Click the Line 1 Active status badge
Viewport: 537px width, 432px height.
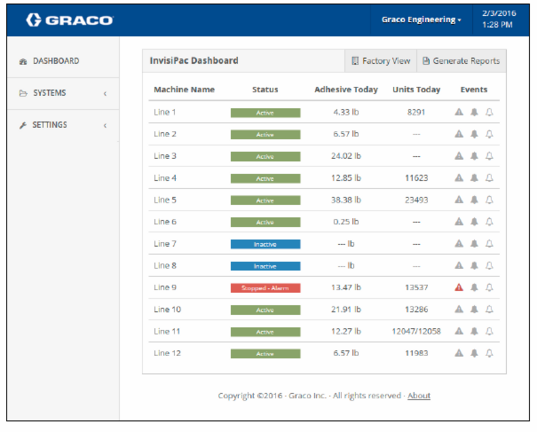[x=265, y=113]
